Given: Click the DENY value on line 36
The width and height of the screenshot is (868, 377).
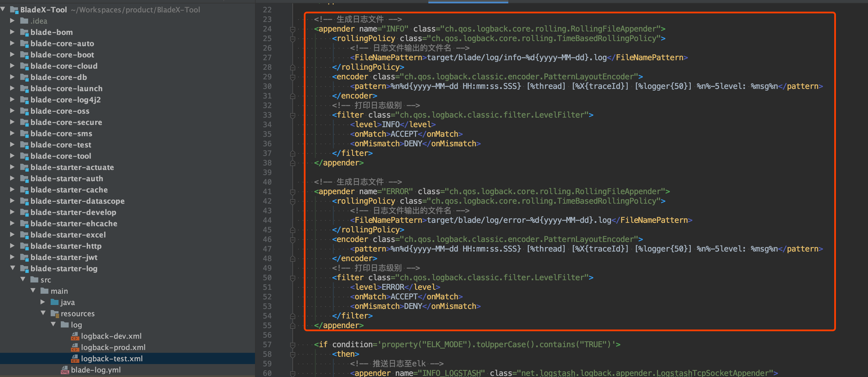Looking at the screenshot, I should [x=413, y=143].
